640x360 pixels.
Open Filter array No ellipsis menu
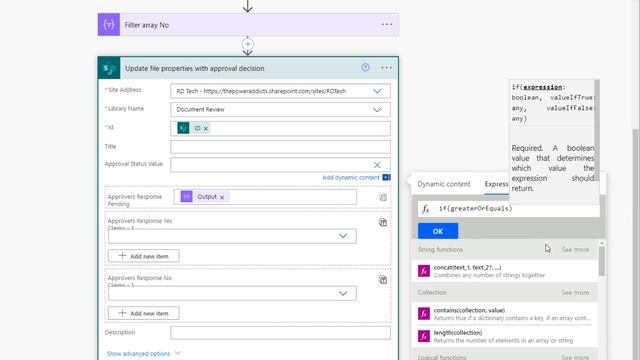pos(387,24)
